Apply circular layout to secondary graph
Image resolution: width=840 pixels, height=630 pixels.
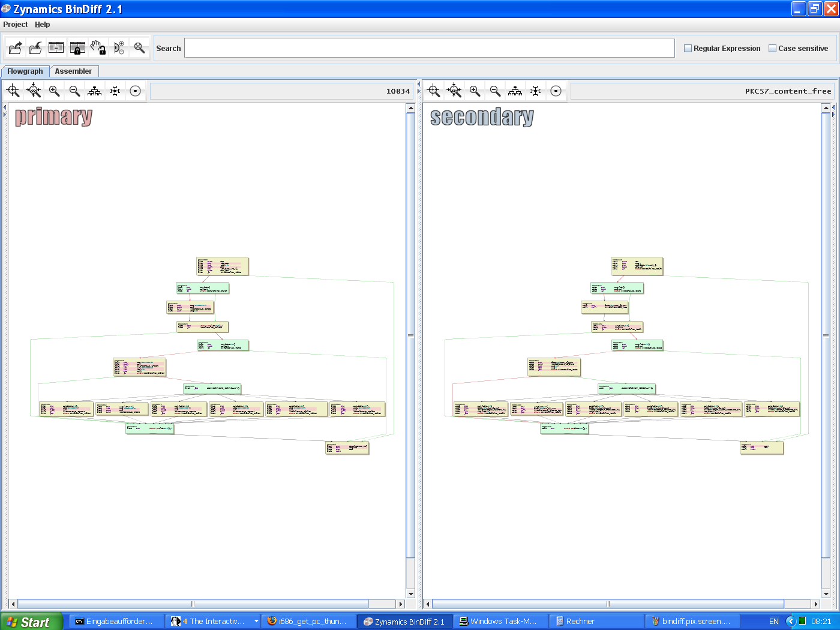point(556,91)
